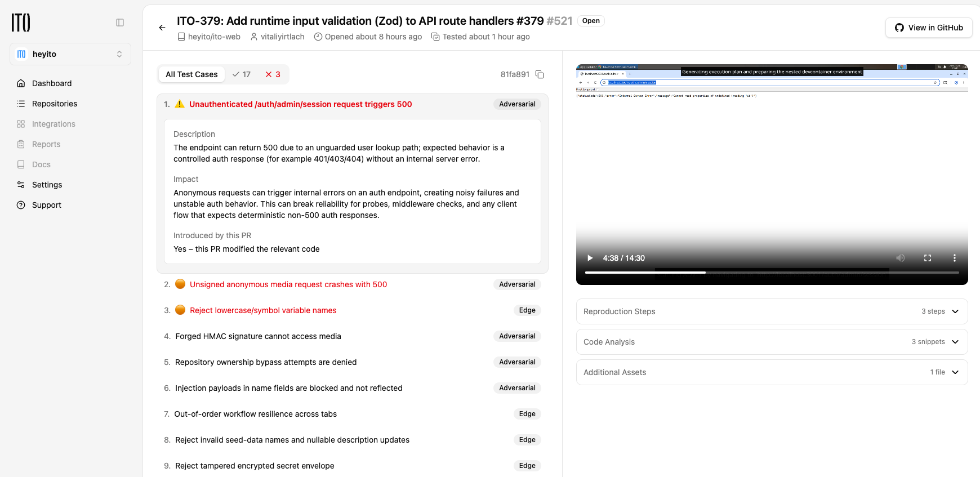This screenshot has width=980, height=477.
Task: Expand the Reproduction Steps section
Action: [x=772, y=311]
